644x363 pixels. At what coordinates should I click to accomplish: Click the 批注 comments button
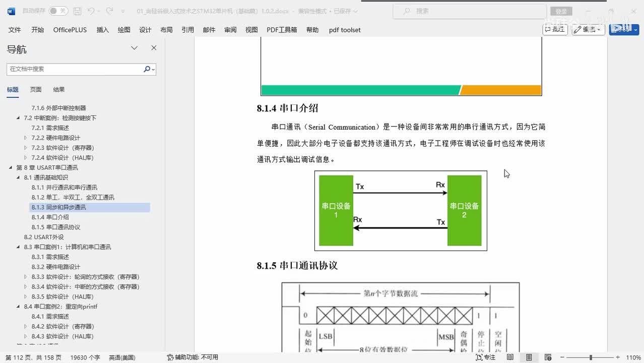(x=555, y=29)
